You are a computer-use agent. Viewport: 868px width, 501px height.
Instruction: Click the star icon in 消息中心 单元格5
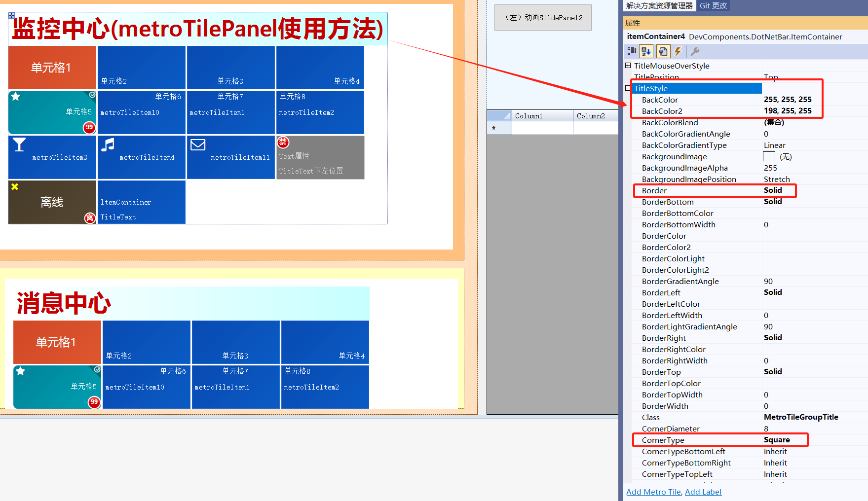click(21, 371)
